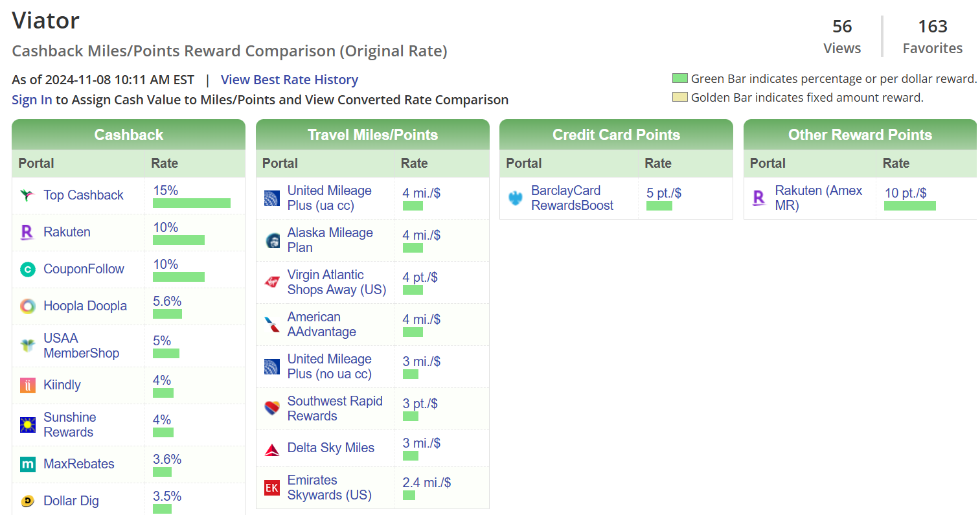Click the Top Cashback leaf logo icon
This screenshot has height=515, width=980.
(27, 195)
